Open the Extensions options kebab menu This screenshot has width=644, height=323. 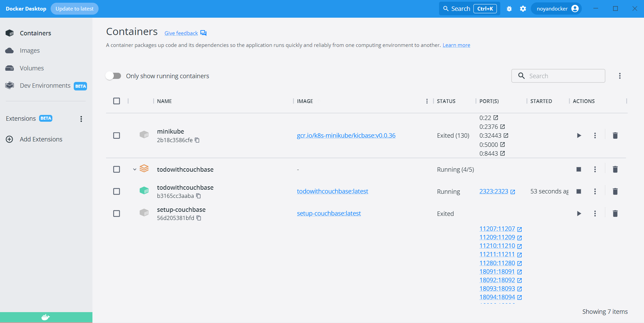click(81, 119)
